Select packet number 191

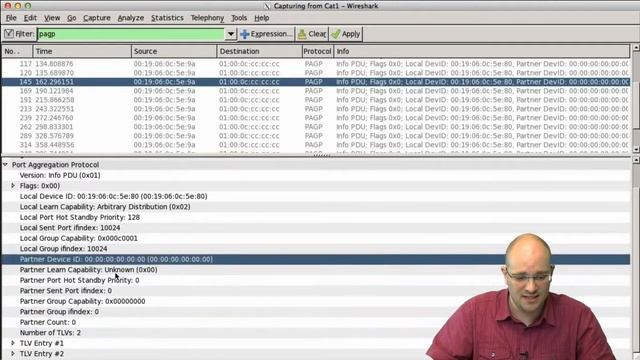[x=316, y=100]
